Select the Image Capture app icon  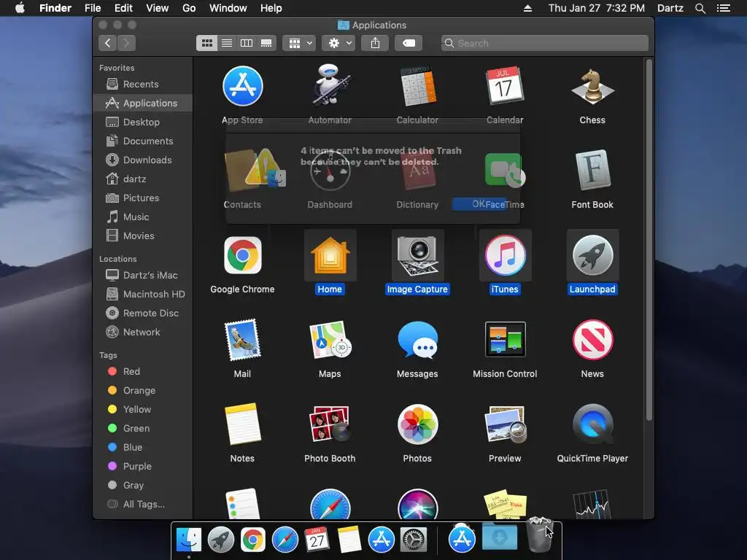coord(417,255)
